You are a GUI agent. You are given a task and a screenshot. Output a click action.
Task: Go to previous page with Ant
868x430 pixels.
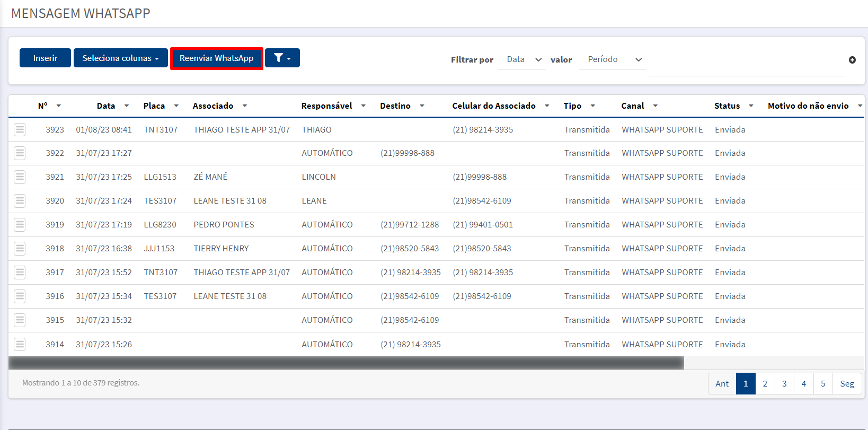722,383
